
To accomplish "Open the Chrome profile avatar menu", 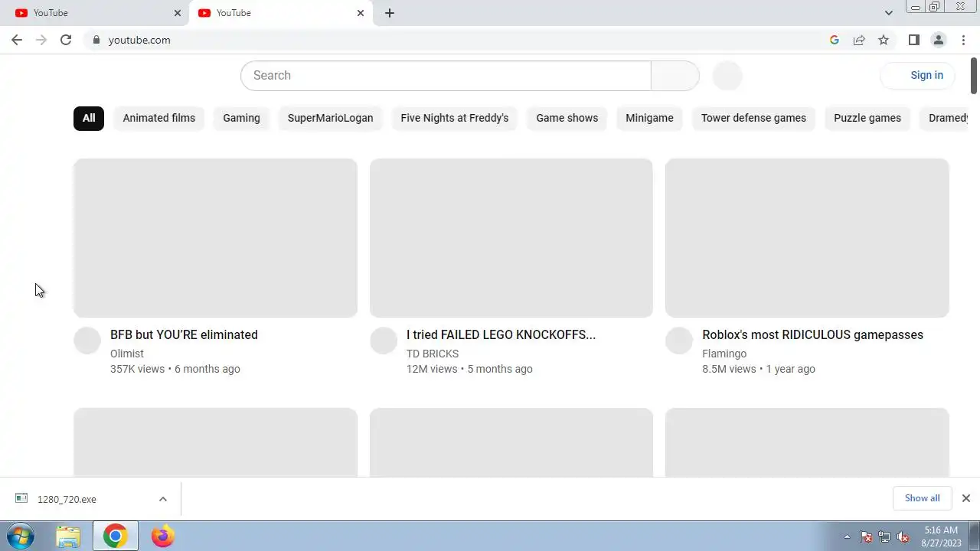I will 938,40.
